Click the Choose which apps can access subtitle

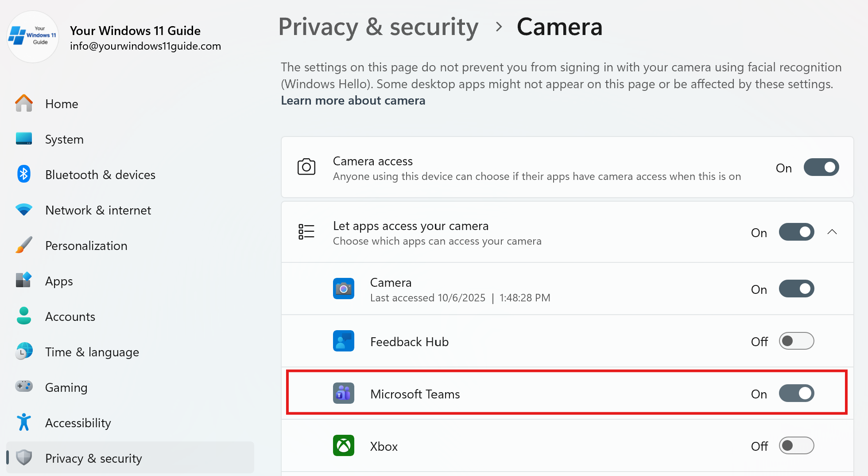coord(437,241)
